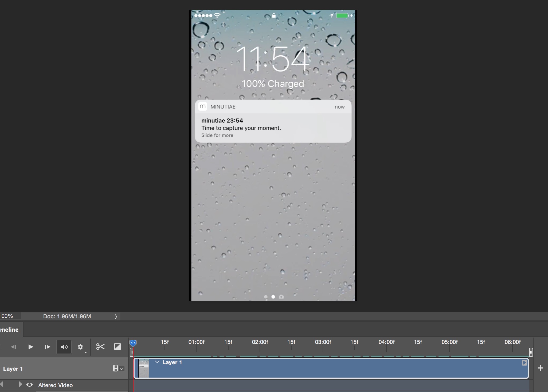Select the scissors split-at-playhead tool
This screenshot has height=392, width=548.
(100, 347)
